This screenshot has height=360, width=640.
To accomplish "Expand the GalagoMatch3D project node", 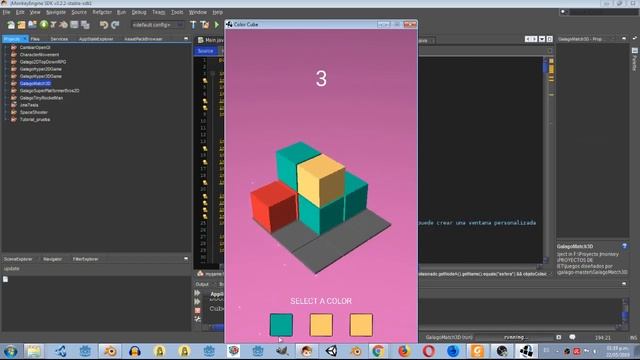I will [5, 83].
